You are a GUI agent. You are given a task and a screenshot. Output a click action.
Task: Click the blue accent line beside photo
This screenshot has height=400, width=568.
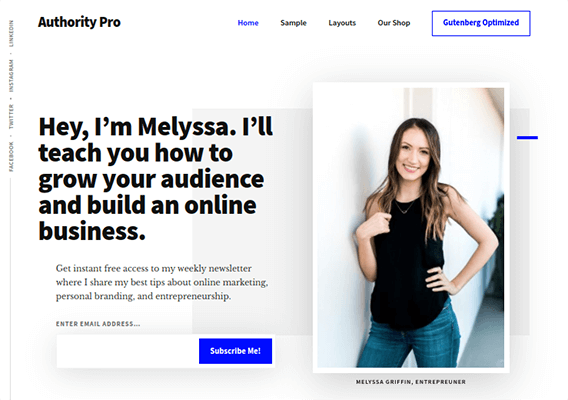[x=527, y=138]
